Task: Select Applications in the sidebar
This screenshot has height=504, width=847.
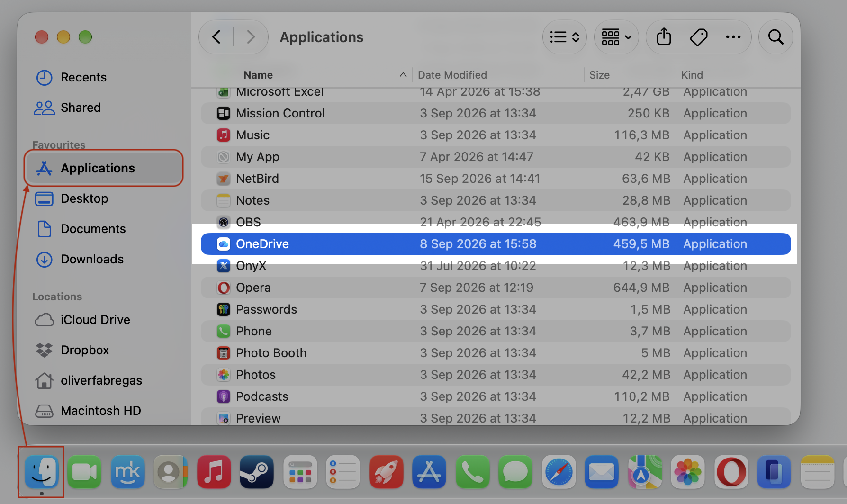Action: point(104,168)
